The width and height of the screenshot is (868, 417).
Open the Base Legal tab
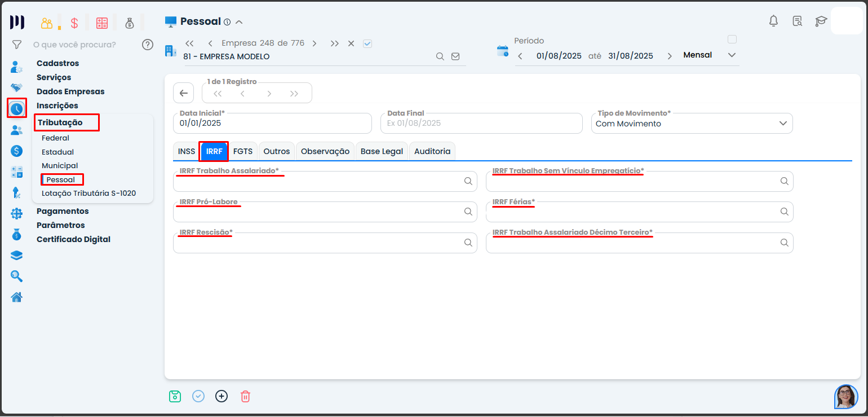coord(382,151)
